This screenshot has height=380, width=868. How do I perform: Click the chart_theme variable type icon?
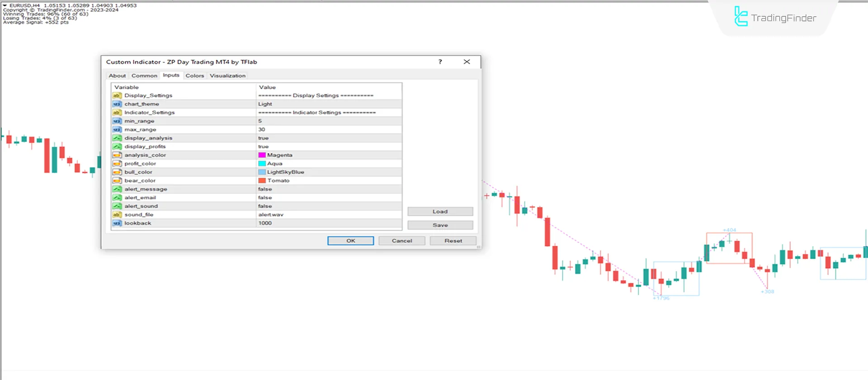coord(117,104)
